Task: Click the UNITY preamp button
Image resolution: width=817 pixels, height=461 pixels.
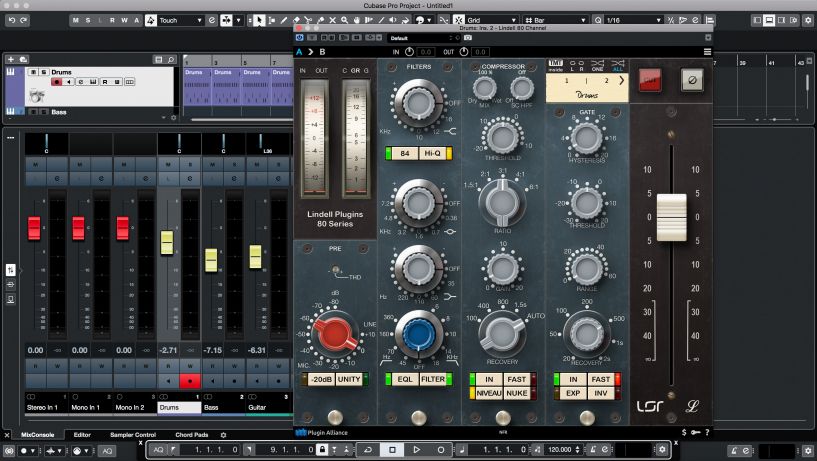Action: tap(349, 379)
